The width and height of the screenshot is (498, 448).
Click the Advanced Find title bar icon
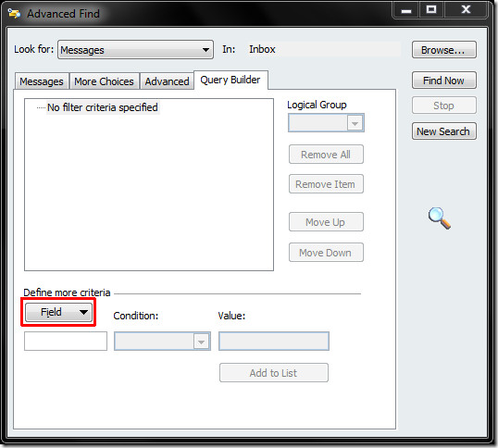point(14,13)
